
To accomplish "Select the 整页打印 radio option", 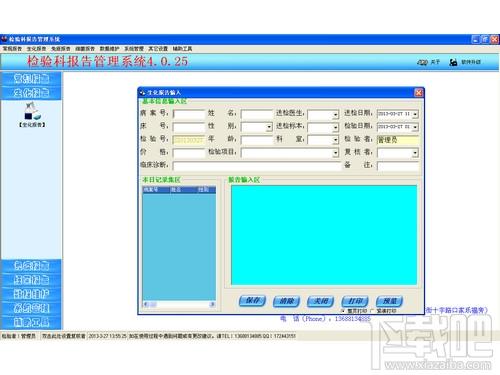I will (343, 311).
